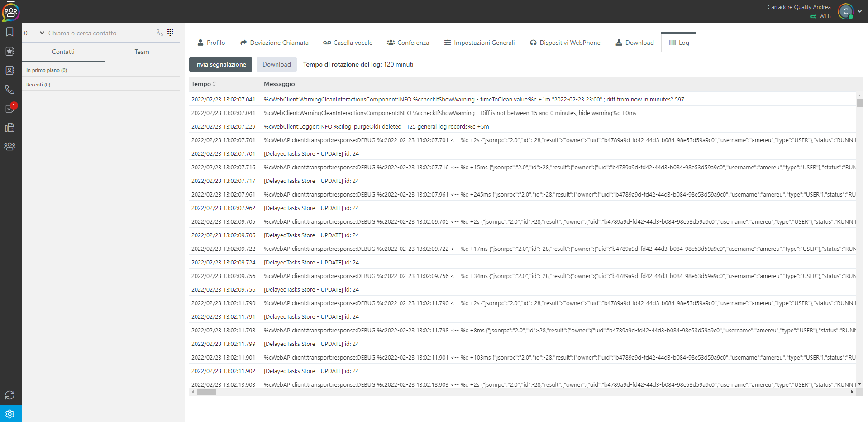Open the settings gear icon
This screenshot has height=422, width=868.
(x=10, y=414)
